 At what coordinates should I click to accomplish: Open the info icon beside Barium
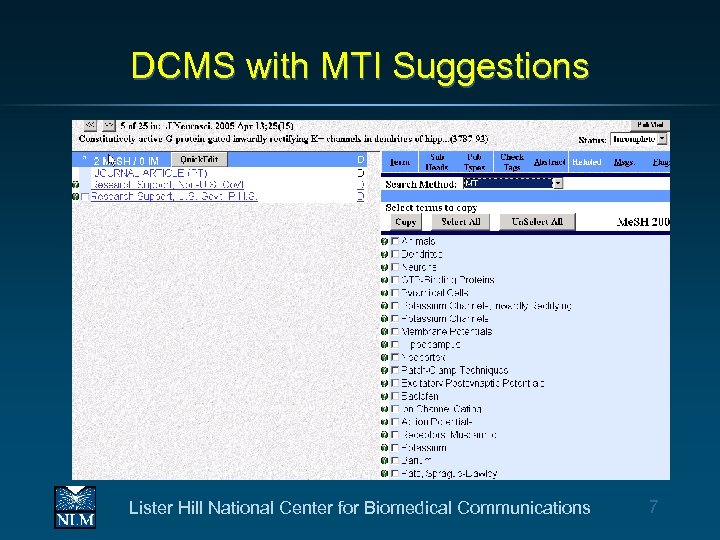(x=385, y=461)
